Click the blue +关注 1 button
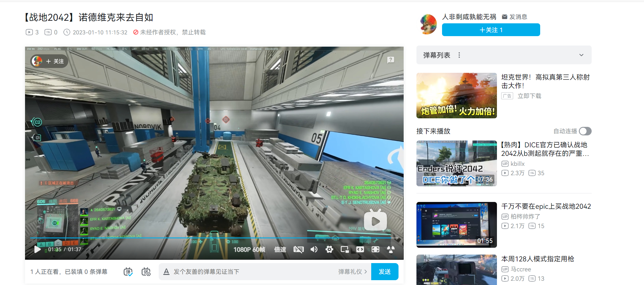Screen dimensions: 644x285 coord(491,30)
